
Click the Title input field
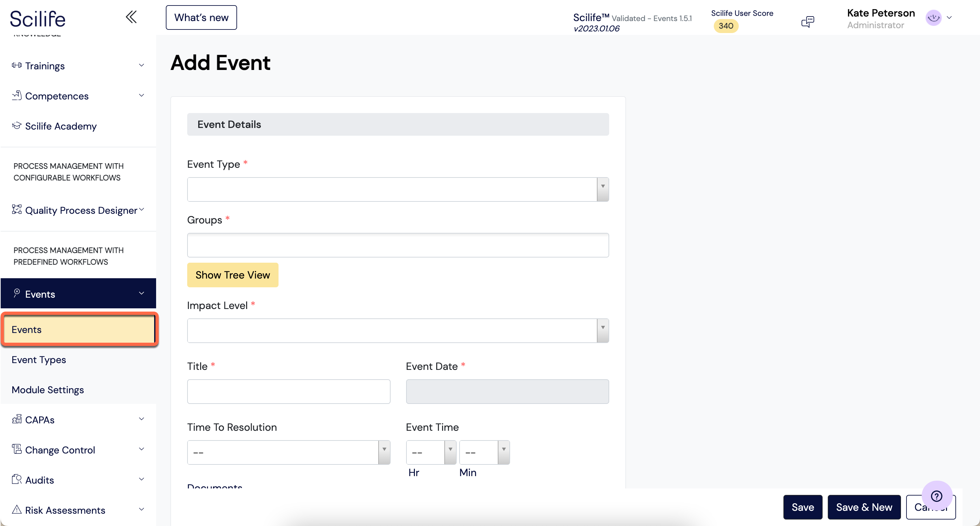tap(289, 392)
